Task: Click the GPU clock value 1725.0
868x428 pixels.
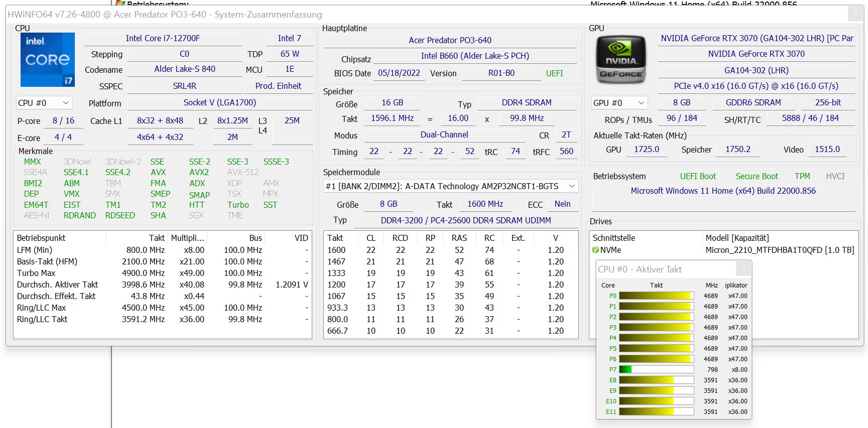Action: point(647,150)
